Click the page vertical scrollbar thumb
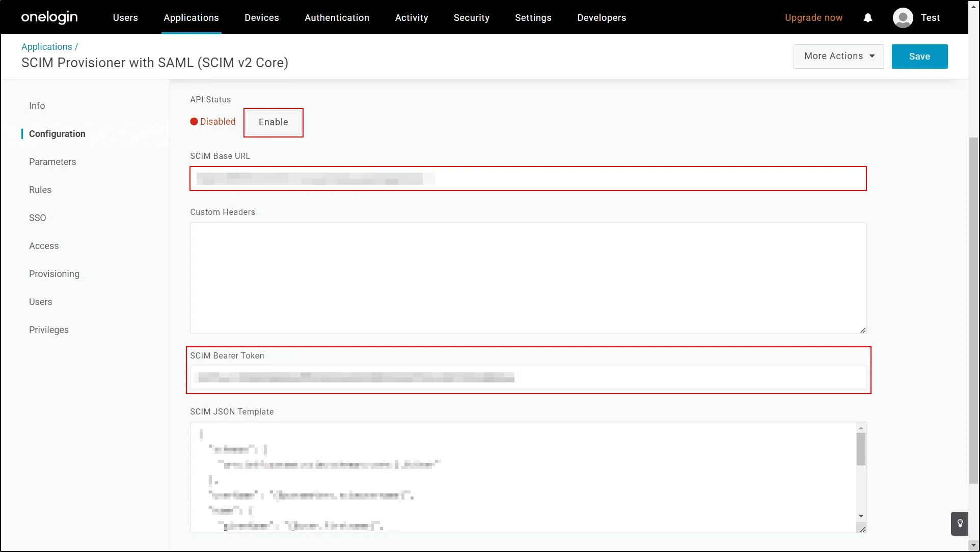 tap(974, 311)
